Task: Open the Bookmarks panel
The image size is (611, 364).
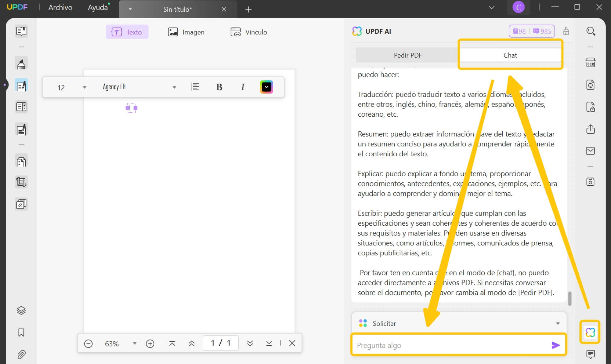Action: pyautogui.click(x=21, y=333)
